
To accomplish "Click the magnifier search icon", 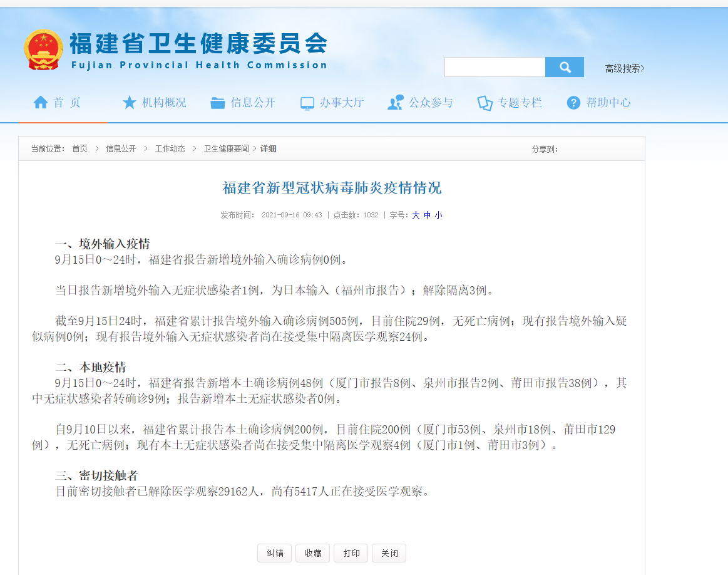I will tap(564, 66).
